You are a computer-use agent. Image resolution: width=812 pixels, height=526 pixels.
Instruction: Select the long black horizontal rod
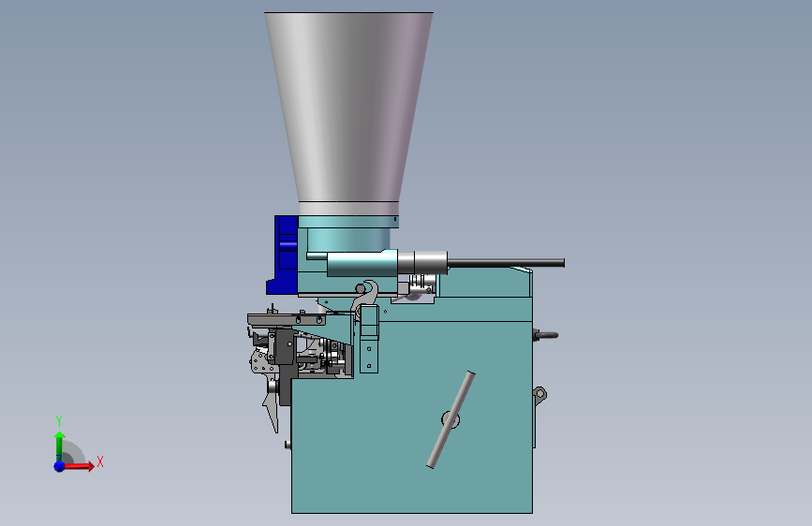(506, 263)
